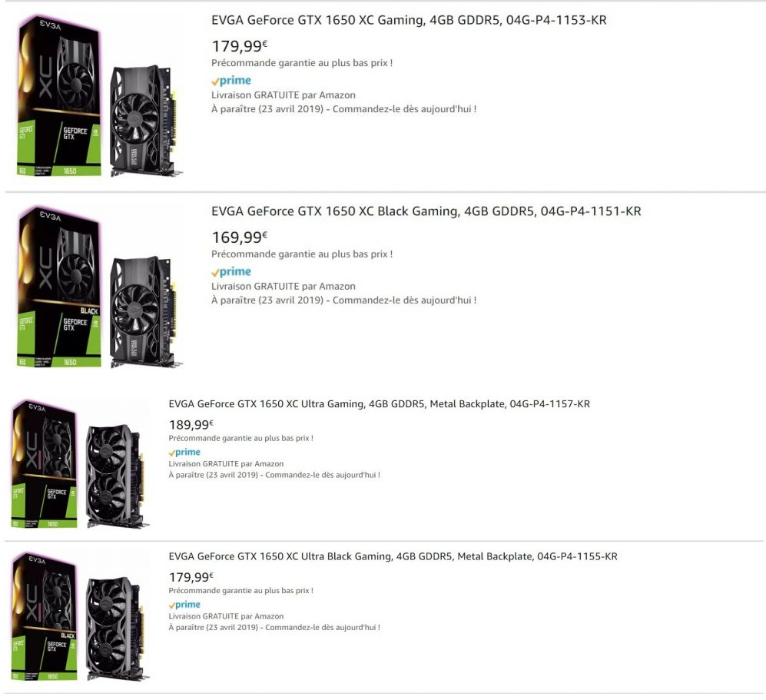Click the XC Gaming product image

point(100,96)
